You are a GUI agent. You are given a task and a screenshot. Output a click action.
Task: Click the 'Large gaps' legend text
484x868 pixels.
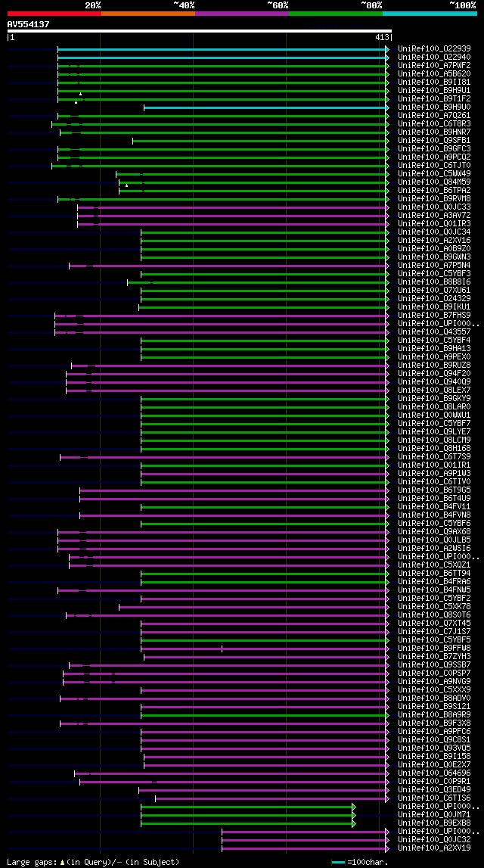coord(33,862)
